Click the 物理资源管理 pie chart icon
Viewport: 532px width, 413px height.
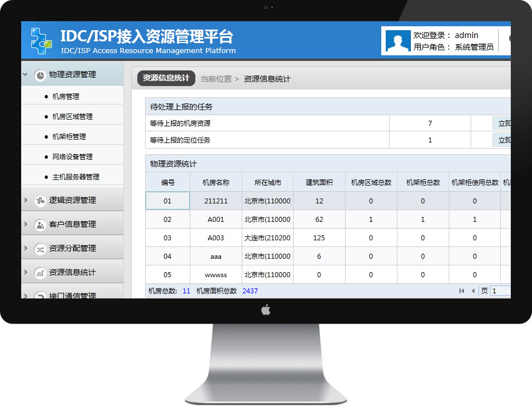[40, 75]
